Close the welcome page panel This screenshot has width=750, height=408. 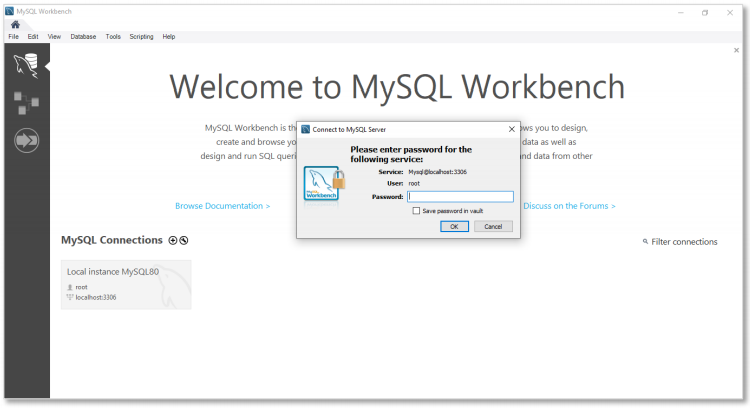point(736,50)
